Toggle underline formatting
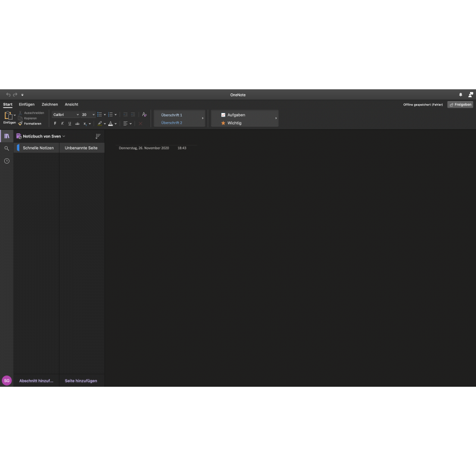Viewport: 476px width, 476px height. coord(70,124)
